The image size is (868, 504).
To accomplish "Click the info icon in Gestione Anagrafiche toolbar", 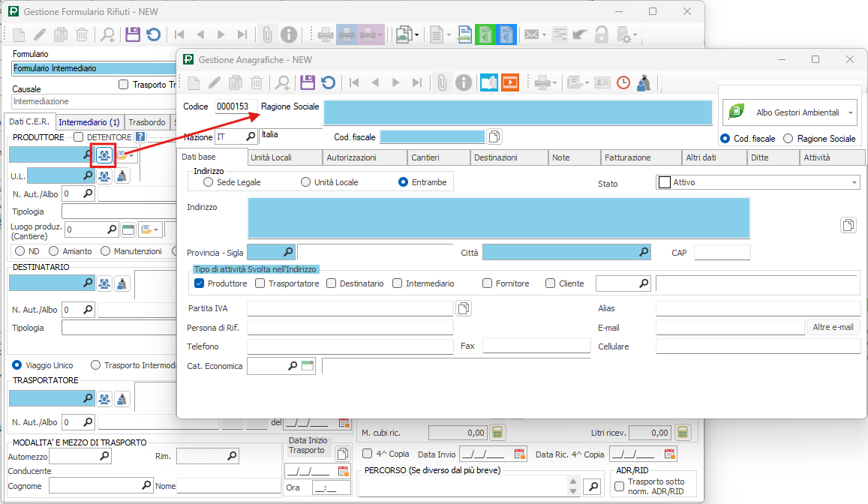I will click(464, 83).
